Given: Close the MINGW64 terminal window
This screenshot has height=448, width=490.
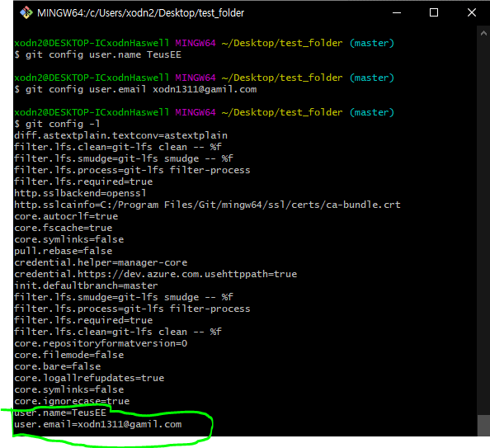Looking at the screenshot, I should click(472, 13).
